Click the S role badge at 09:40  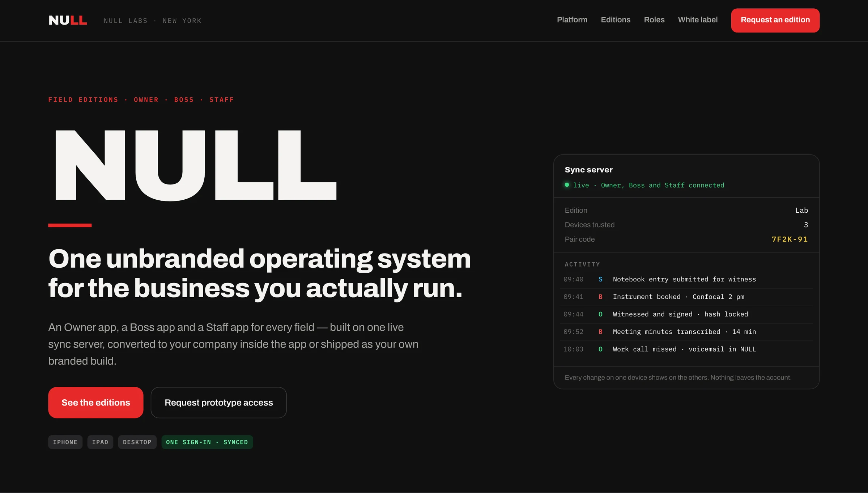pyautogui.click(x=600, y=279)
